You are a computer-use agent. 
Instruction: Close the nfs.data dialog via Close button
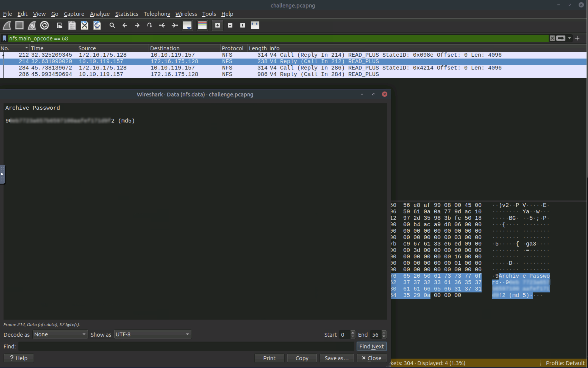pyautogui.click(x=371, y=358)
